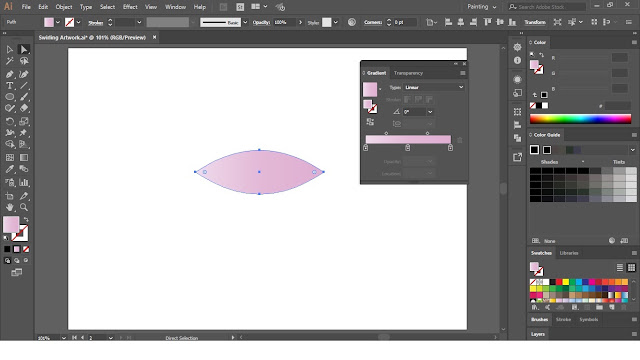This screenshot has height=360, width=640.
Task: Open Recolor Artwork icon in control bar
Action: click(x=352, y=22)
